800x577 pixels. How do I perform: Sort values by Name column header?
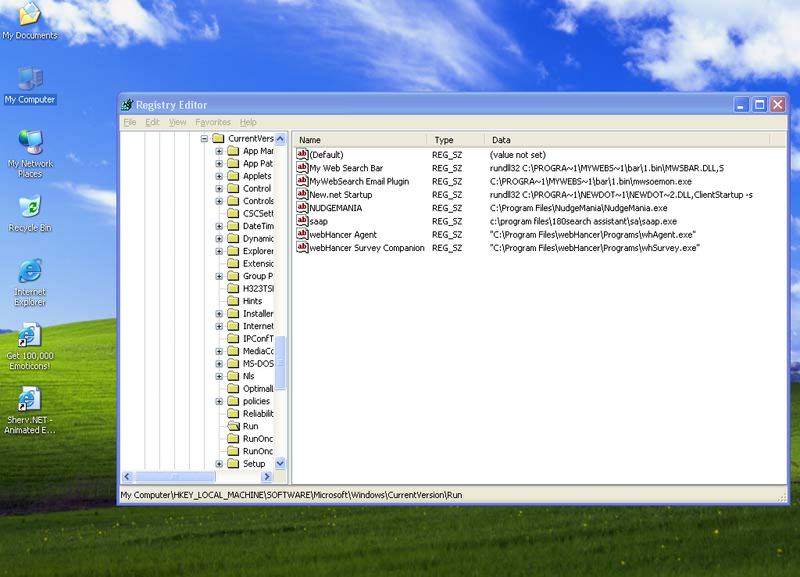coord(360,140)
